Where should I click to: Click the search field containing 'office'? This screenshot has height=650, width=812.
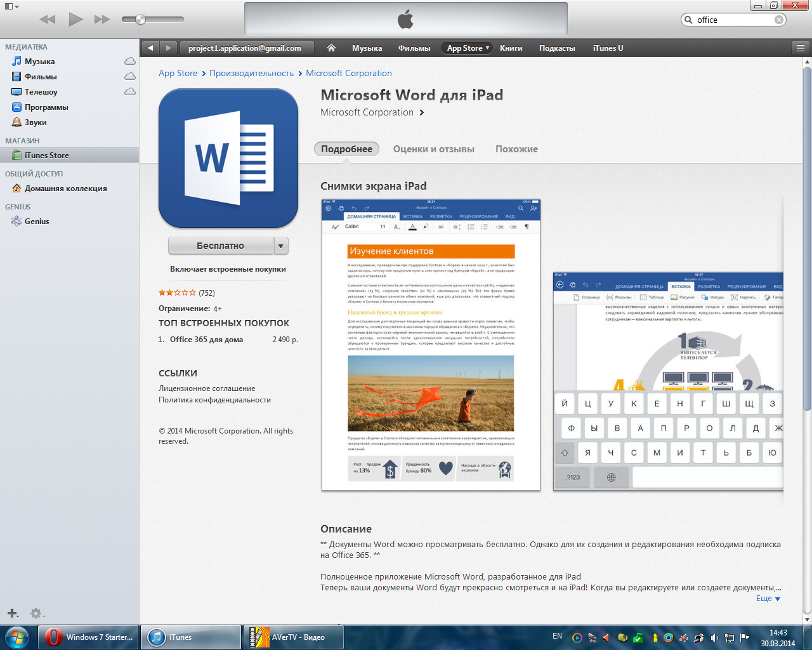point(733,20)
